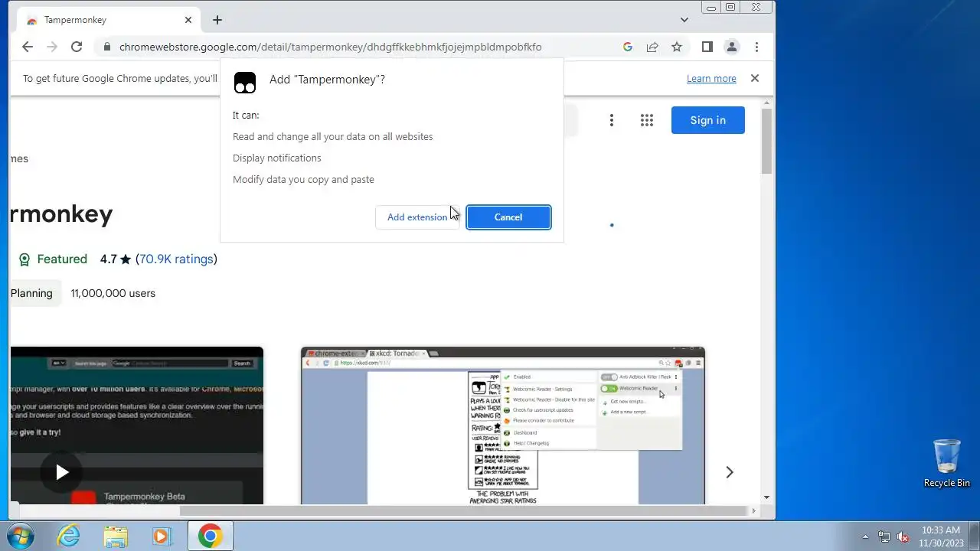Open the Recycle Bin on the desktop
The height and width of the screenshot is (551, 980).
click(x=947, y=463)
